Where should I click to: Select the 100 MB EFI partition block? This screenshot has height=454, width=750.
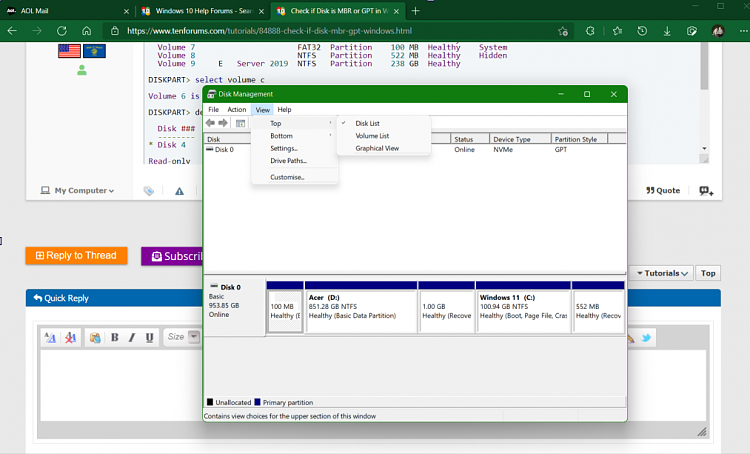(x=285, y=307)
